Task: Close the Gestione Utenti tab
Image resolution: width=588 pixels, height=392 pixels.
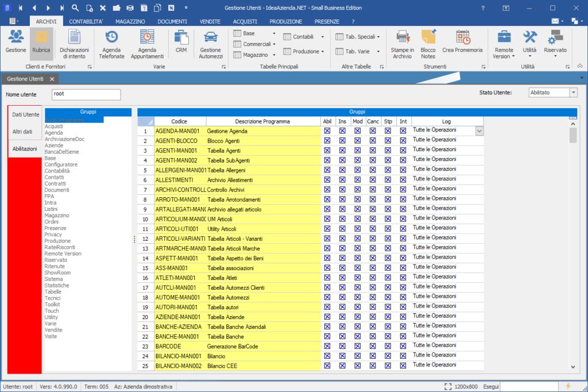Action: tap(52, 79)
